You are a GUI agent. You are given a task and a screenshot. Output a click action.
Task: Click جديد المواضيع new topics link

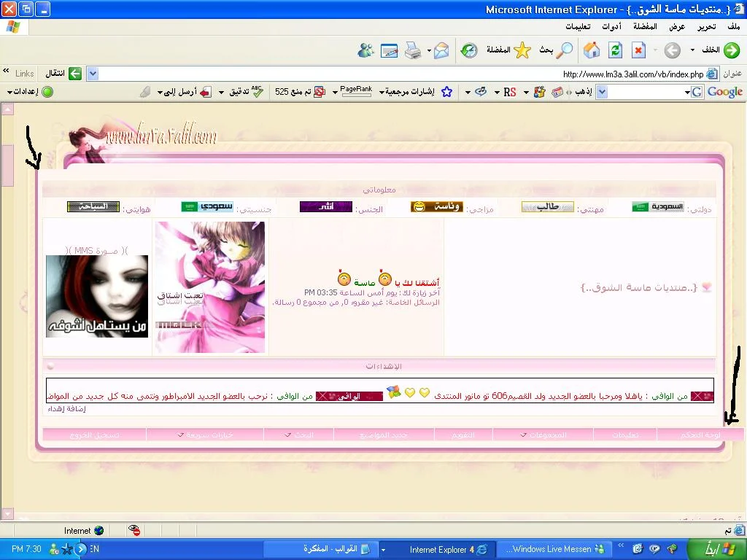[x=384, y=435]
